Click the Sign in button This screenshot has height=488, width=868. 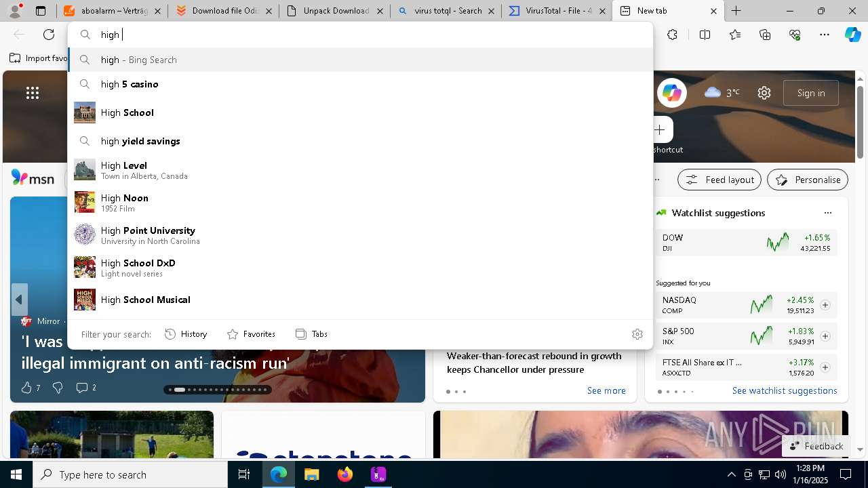pos(811,93)
